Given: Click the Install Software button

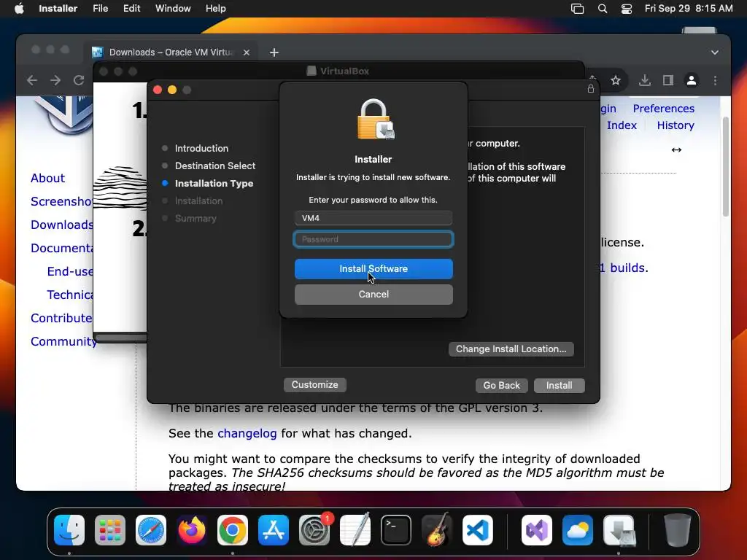Looking at the screenshot, I should [x=373, y=268].
